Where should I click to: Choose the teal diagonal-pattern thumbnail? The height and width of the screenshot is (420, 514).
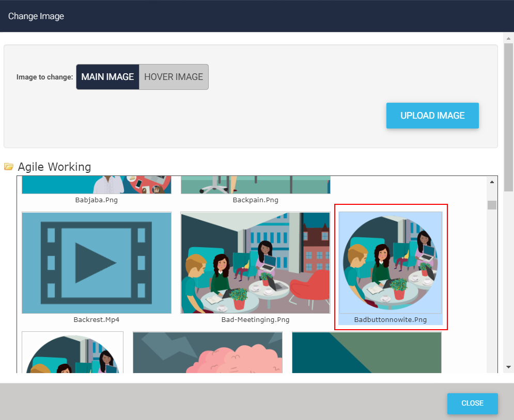(x=367, y=352)
